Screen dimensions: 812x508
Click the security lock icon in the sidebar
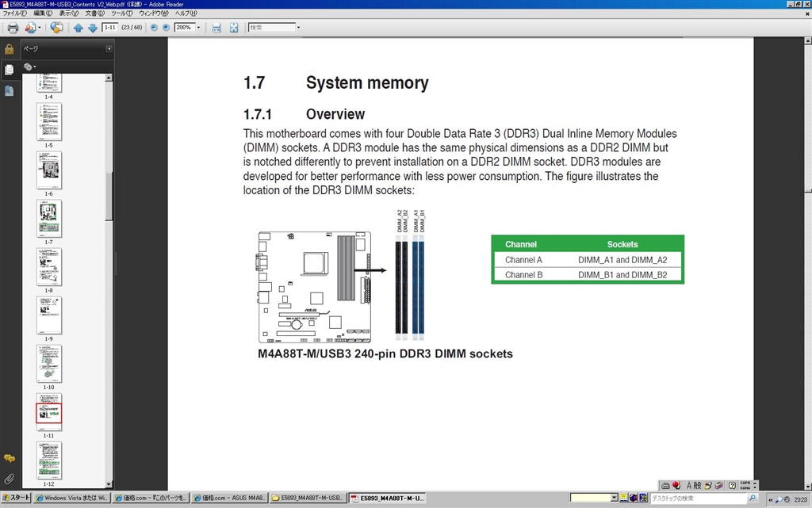9,49
